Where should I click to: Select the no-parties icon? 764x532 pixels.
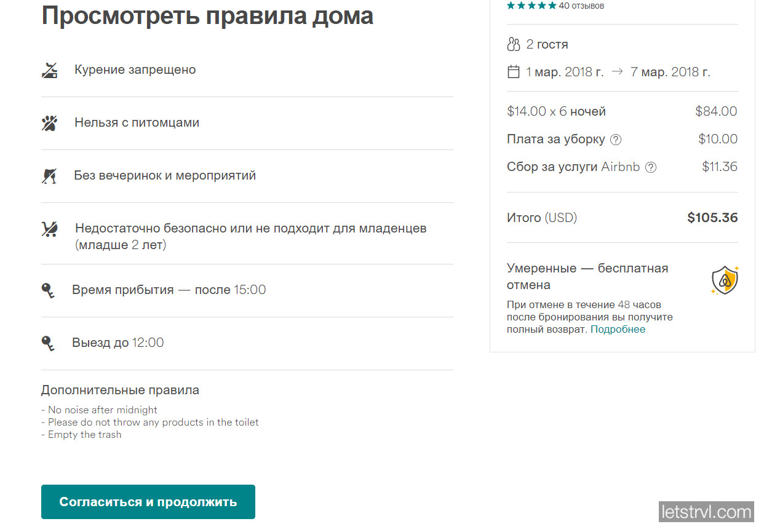50,175
